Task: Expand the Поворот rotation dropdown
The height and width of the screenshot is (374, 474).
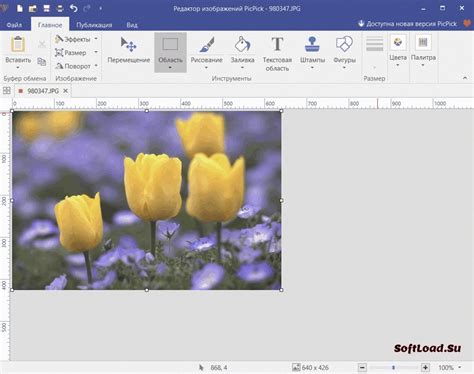Action: 96,66
